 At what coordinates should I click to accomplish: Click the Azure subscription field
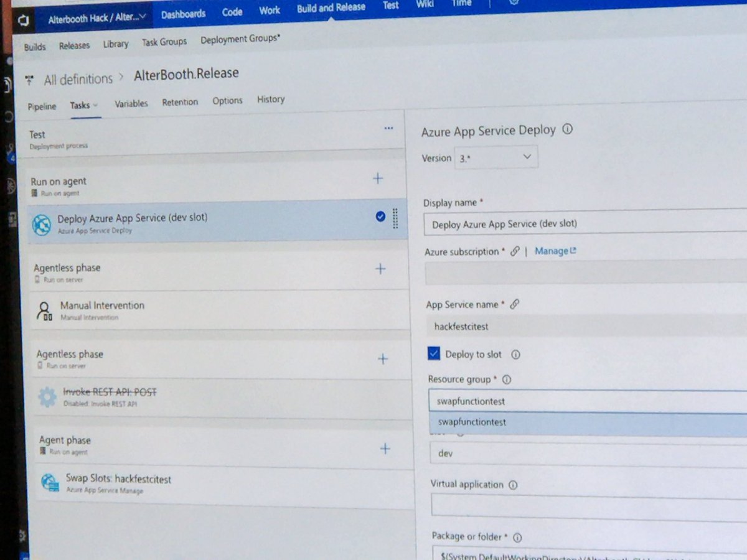(x=586, y=273)
